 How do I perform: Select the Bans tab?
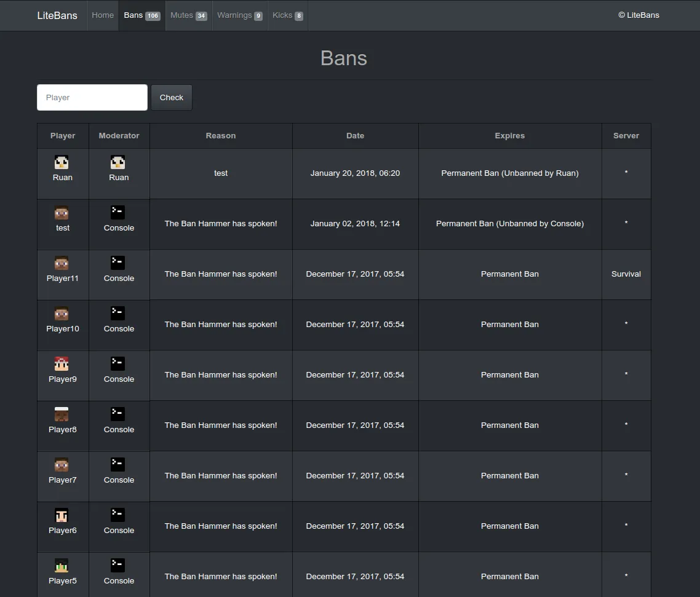141,15
